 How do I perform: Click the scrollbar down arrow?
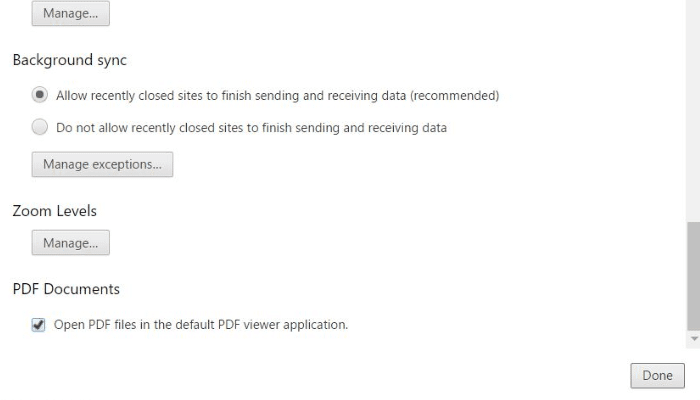pyautogui.click(x=693, y=340)
